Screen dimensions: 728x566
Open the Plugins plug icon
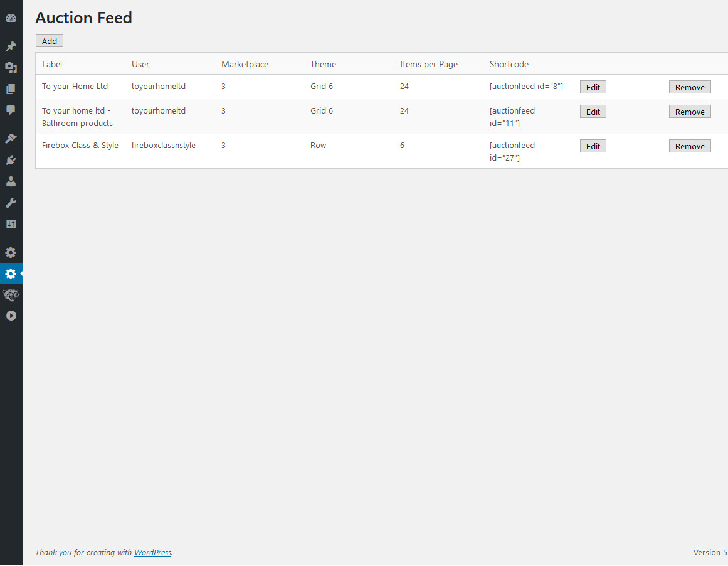pos(11,160)
